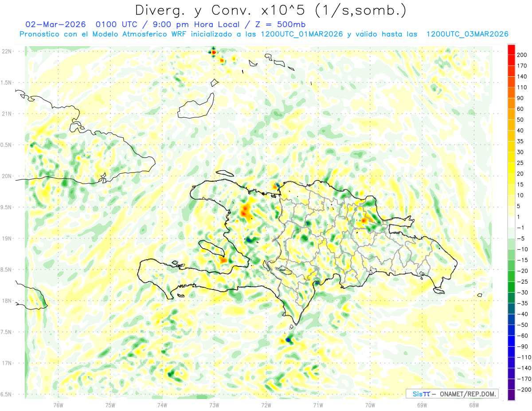Click the '18N' latitude label
The width and height of the screenshot is (532, 411).
[6, 301]
